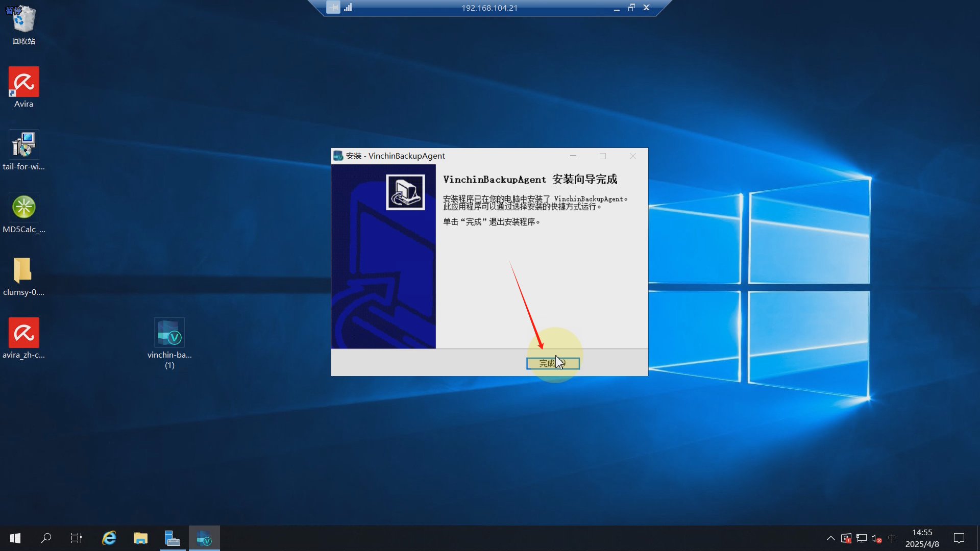Open taskbar search magnifier
The width and height of the screenshot is (980, 551).
coord(46,538)
